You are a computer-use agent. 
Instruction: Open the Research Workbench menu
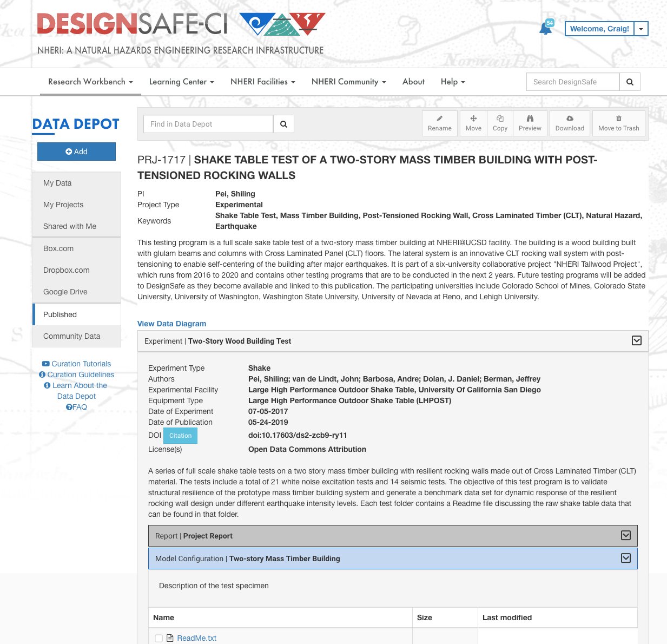click(x=90, y=82)
